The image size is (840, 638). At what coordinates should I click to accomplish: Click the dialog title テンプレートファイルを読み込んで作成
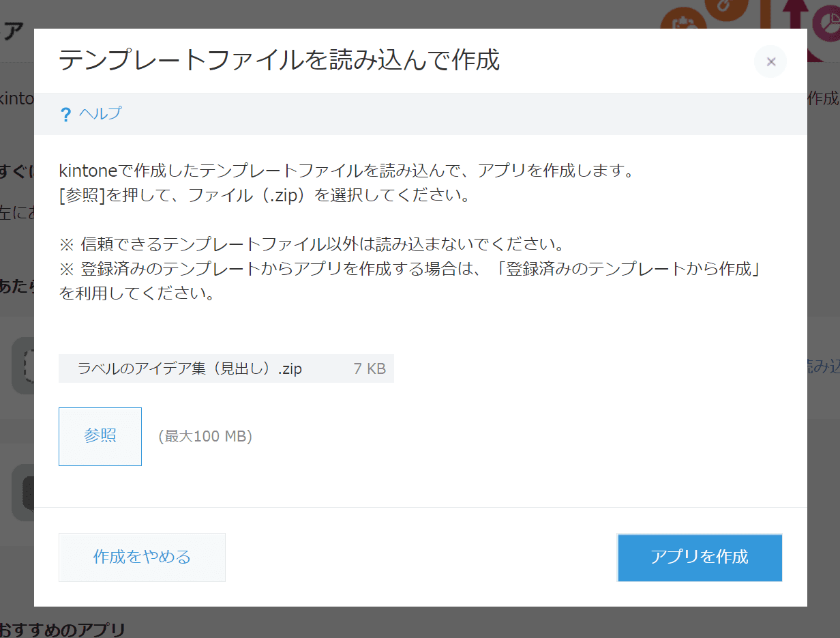click(x=280, y=60)
